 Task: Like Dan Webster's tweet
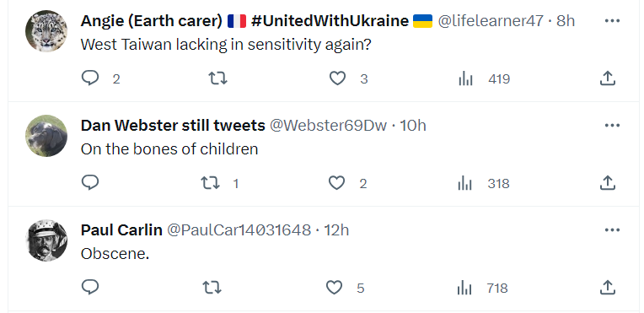pyautogui.click(x=337, y=183)
